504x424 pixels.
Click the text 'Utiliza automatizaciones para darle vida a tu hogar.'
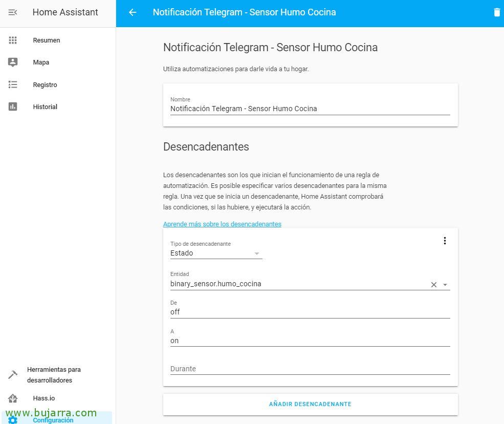point(236,69)
